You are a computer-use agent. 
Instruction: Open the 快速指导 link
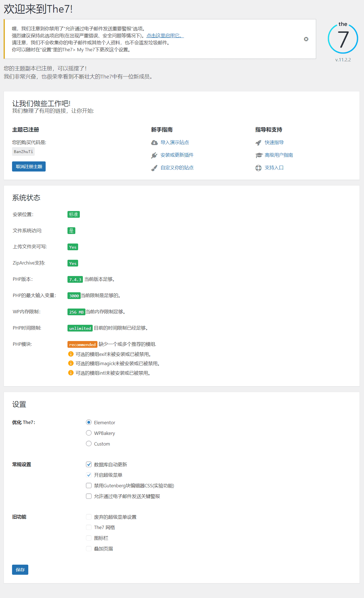click(274, 142)
